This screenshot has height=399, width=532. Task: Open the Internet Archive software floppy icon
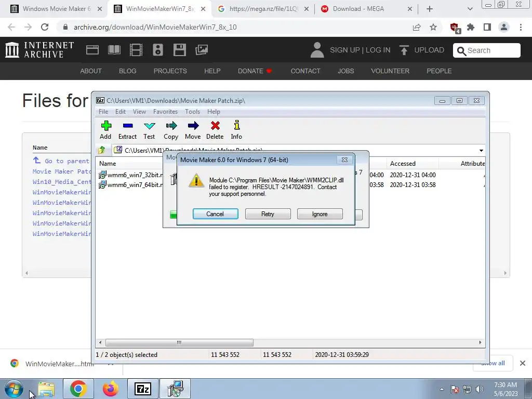coord(179,50)
